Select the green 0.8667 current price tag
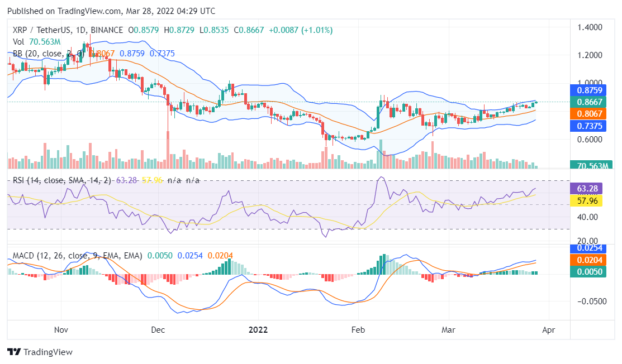Screen dimensions: 622x364 click(588, 102)
